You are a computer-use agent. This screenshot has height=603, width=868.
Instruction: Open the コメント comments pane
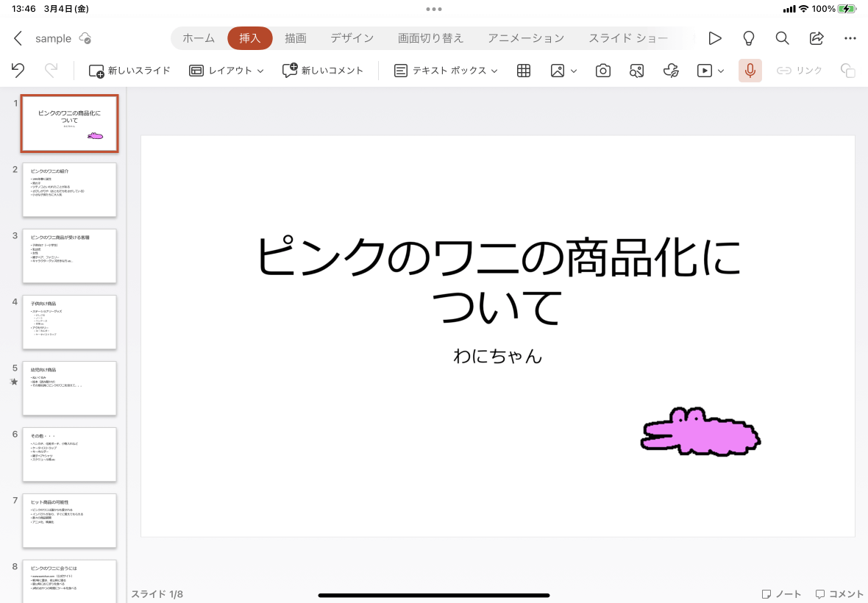pyautogui.click(x=839, y=594)
